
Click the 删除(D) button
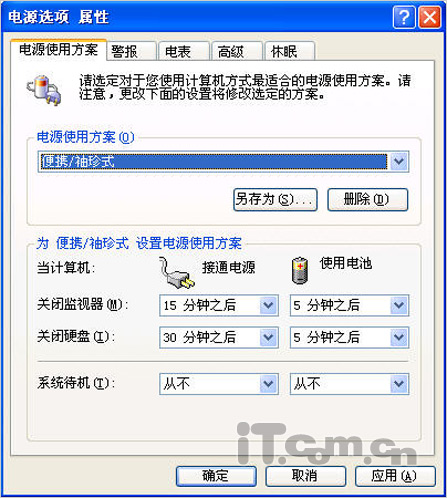point(367,200)
